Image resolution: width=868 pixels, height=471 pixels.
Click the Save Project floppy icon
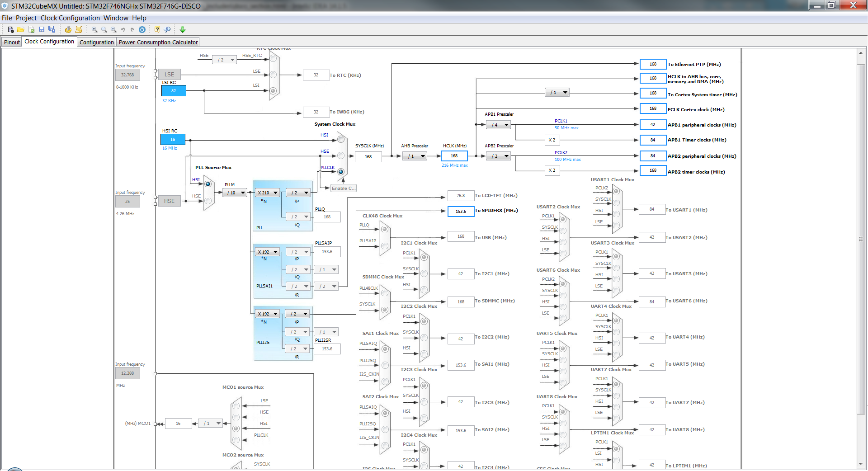click(x=42, y=30)
